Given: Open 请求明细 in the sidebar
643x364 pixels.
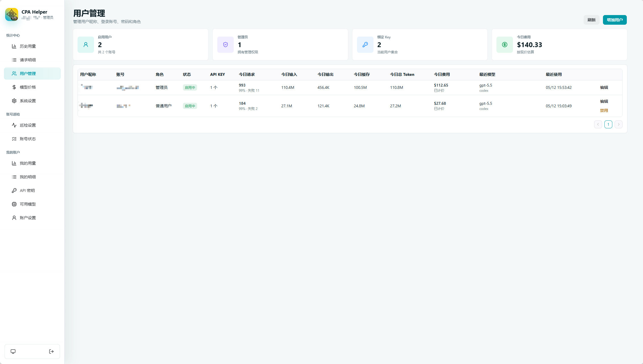Looking at the screenshot, I should click(x=32, y=60).
